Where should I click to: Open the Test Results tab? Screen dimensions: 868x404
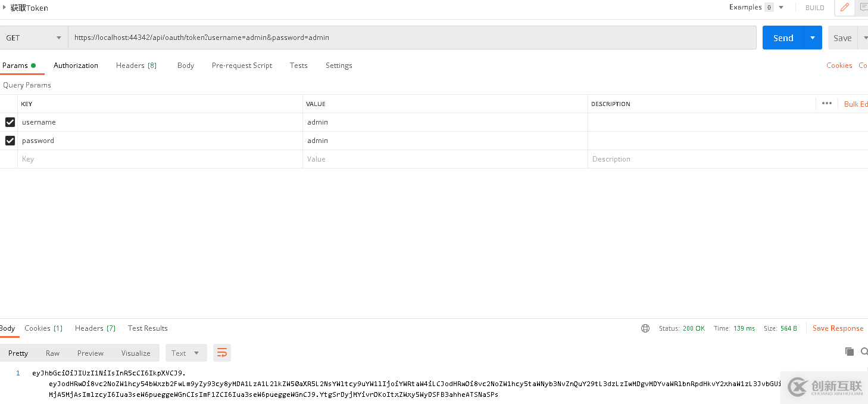click(148, 328)
